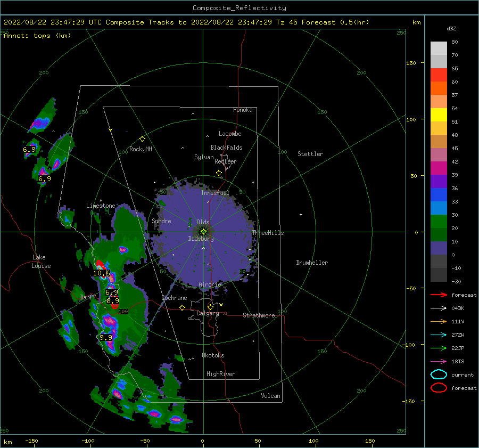Click the yellow diamond marker near Cochrane
The width and height of the screenshot is (479, 448).
point(182,307)
